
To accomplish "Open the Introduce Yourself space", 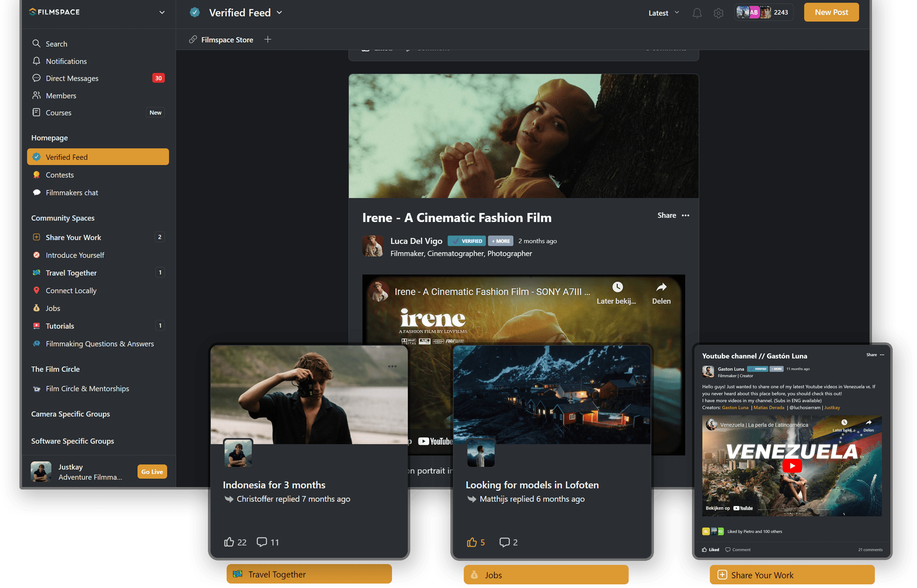I will pyautogui.click(x=98, y=255).
